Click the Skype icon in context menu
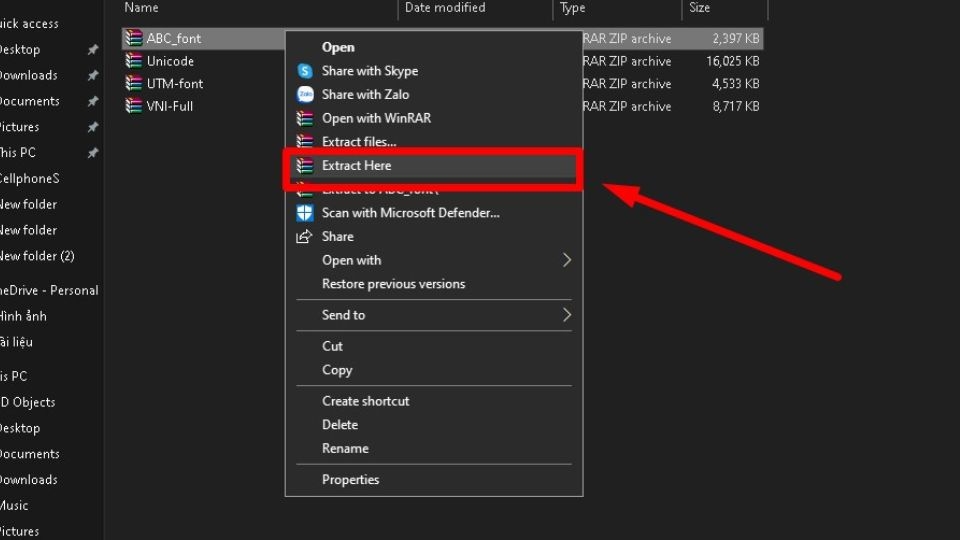The width and height of the screenshot is (960, 540). [x=305, y=71]
